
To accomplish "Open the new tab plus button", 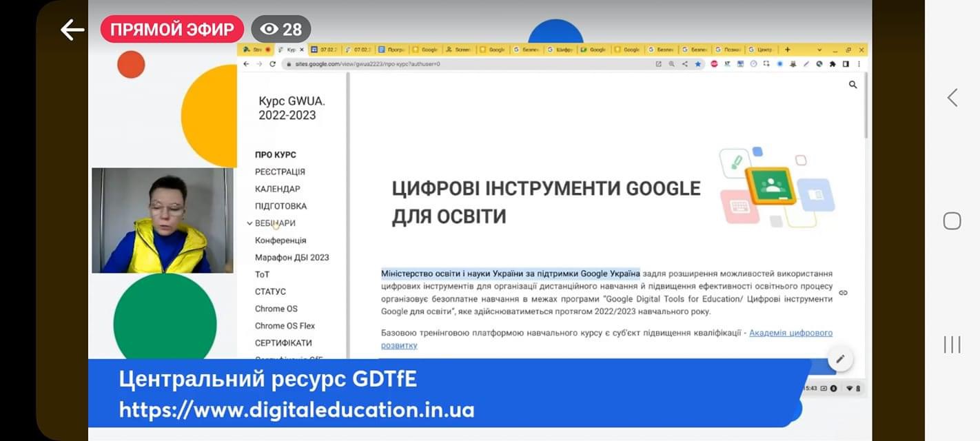I will (x=788, y=50).
